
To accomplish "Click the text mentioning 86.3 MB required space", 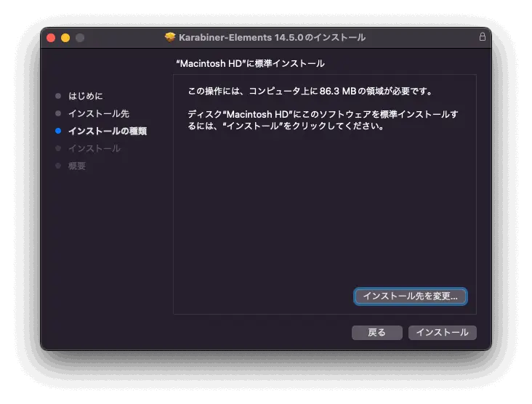I will 310,92.
